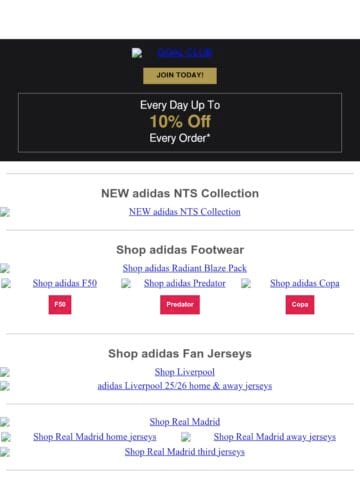Click broken image icon beside Radiant Blaze Pack
This screenshot has width=360, height=480.
coord(5,268)
